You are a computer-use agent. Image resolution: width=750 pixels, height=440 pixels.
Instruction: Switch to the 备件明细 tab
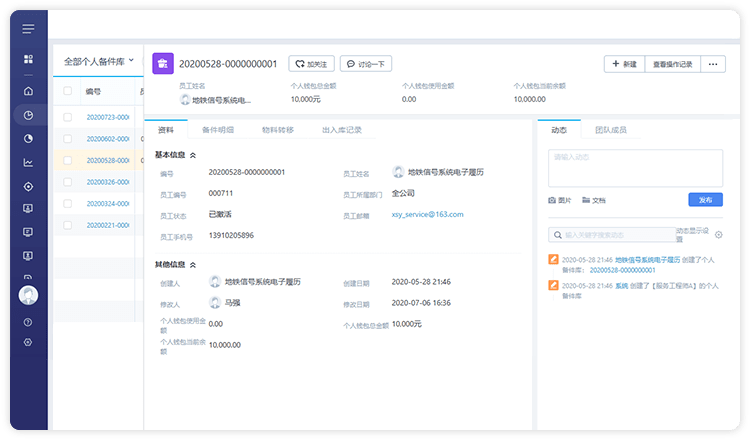(218, 130)
